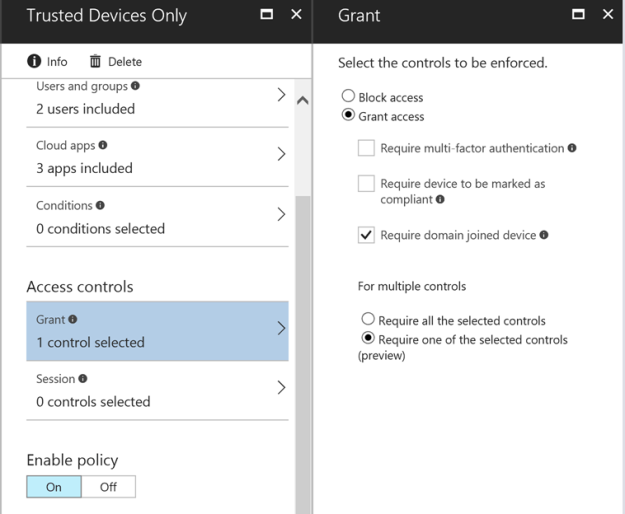This screenshot has height=514, width=625.
Task: Check Require multi-factor authentication box
Action: pos(366,148)
